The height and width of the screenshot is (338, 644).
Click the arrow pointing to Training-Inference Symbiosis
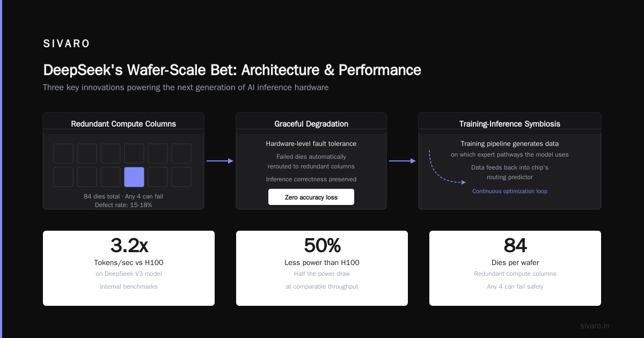pyautogui.click(x=402, y=161)
